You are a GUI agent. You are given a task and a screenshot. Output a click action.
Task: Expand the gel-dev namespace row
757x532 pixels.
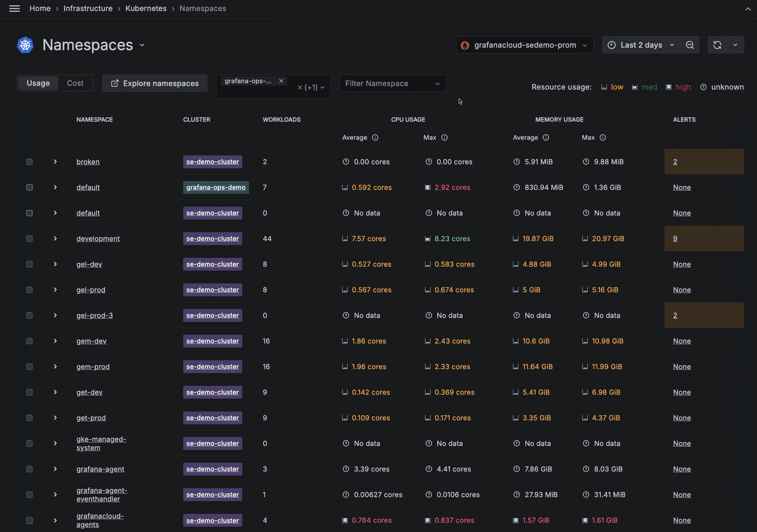55,264
